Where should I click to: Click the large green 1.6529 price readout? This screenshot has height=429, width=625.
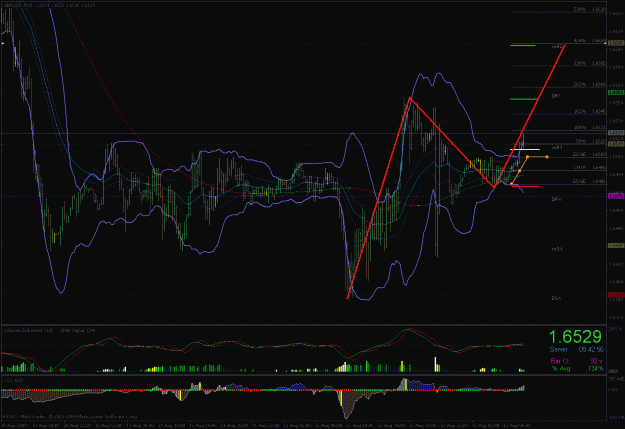coord(575,337)
